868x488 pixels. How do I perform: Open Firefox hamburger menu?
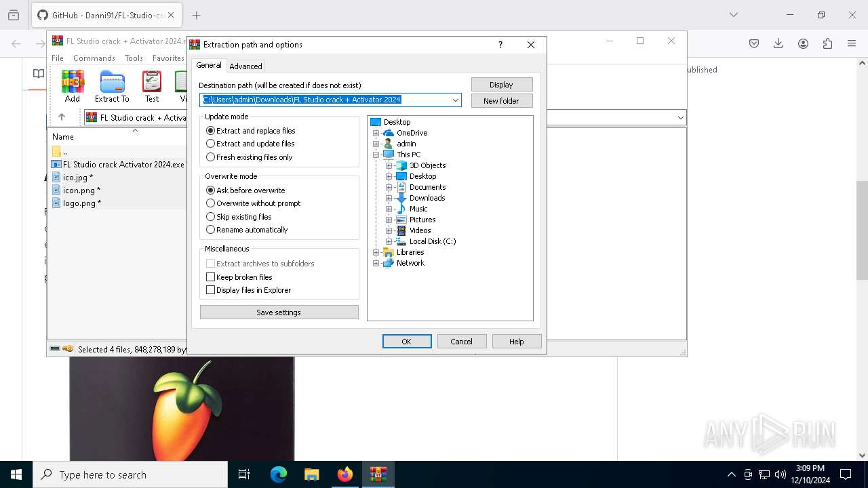[x=852, y=43]
